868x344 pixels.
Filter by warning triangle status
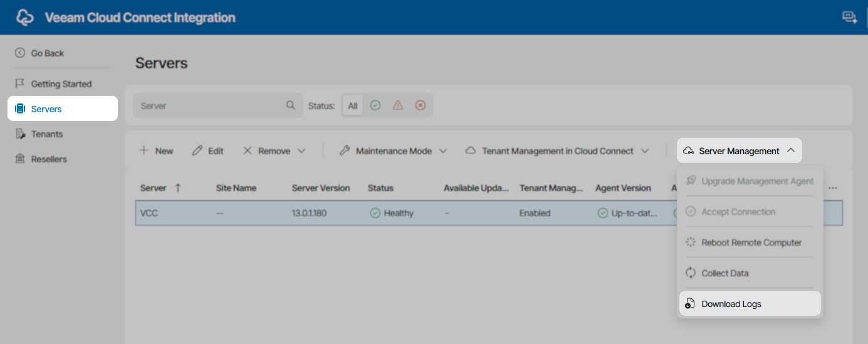pyautogui.click(x=397, y=106)
